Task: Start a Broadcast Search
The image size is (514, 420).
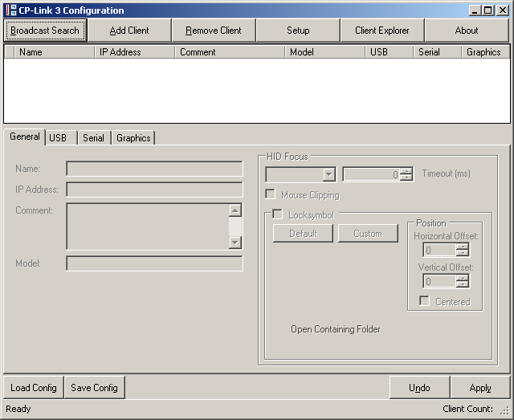Action: [45, 31]
